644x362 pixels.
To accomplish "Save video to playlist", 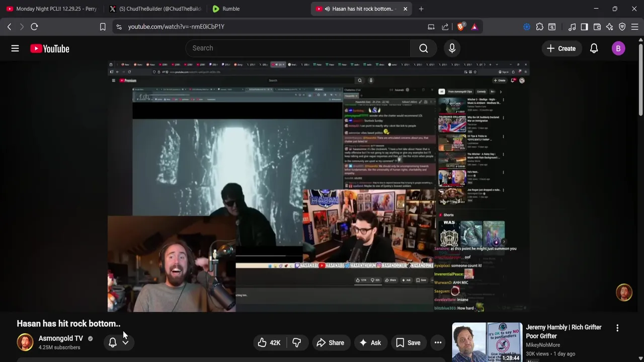I will [x=408, y=343].
